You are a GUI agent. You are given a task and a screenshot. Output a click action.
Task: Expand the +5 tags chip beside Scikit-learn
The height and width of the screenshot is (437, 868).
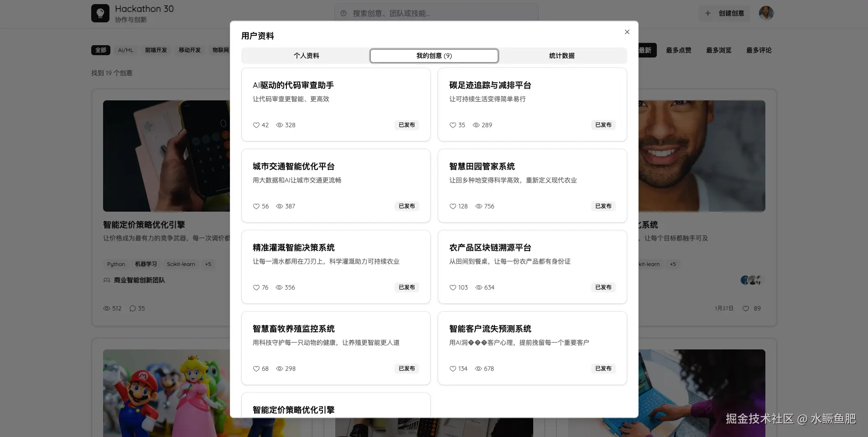coord(208,264)
